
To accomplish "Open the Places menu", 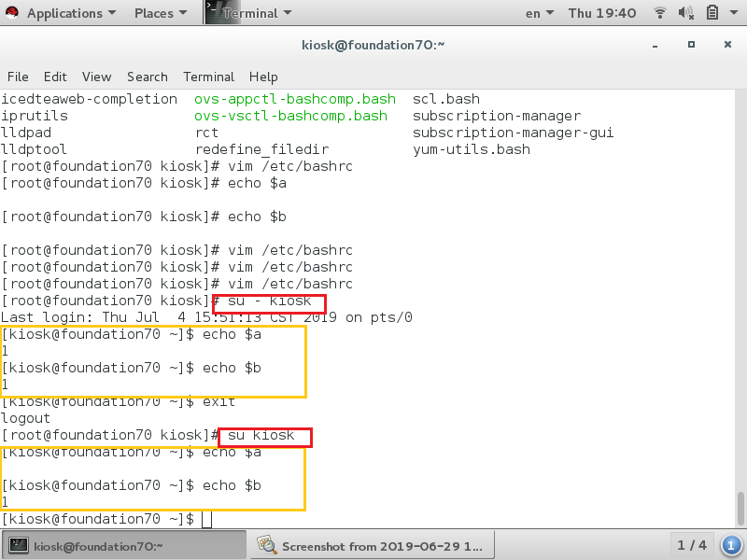I will 161,13.
